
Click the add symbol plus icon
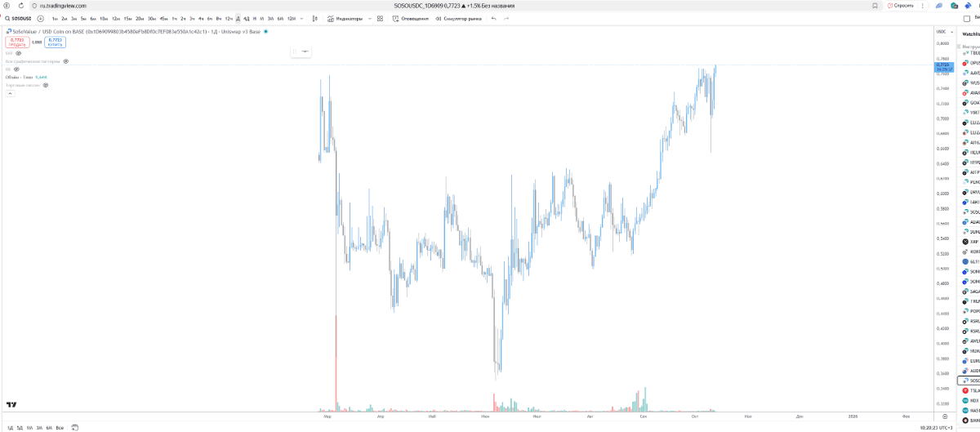click(x=40, y=18)
